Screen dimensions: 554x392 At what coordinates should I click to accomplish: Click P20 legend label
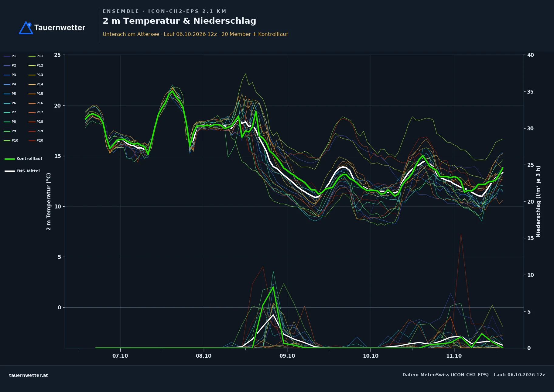pyautogui.click(x=40, y=140)
